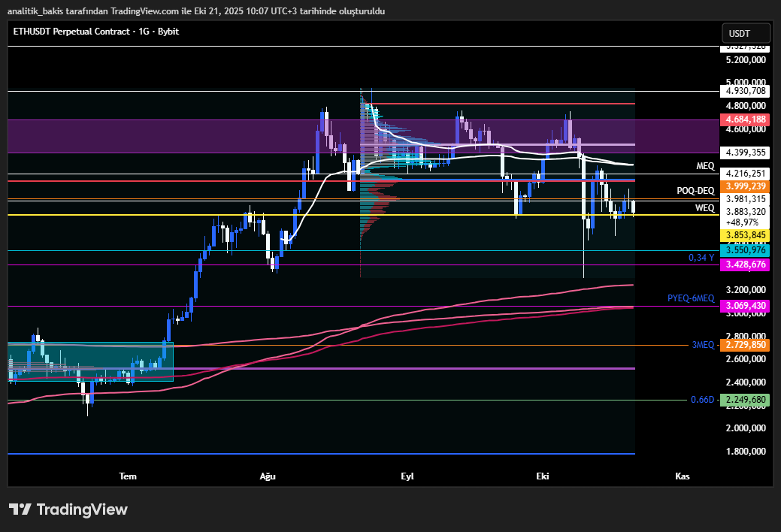The height and width of the screenshot is (532, 781).
Task: Select the cyan 3.550,976 price tag
Action: tap(744, 249)
